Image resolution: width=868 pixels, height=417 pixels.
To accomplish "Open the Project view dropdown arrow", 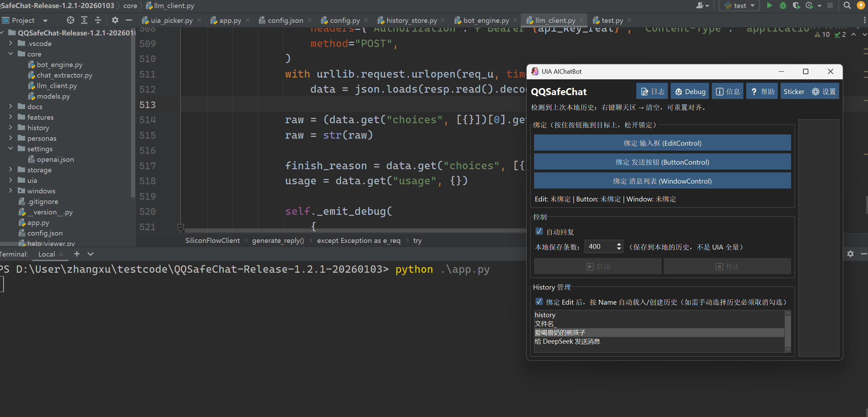I will tap(45, 20).
